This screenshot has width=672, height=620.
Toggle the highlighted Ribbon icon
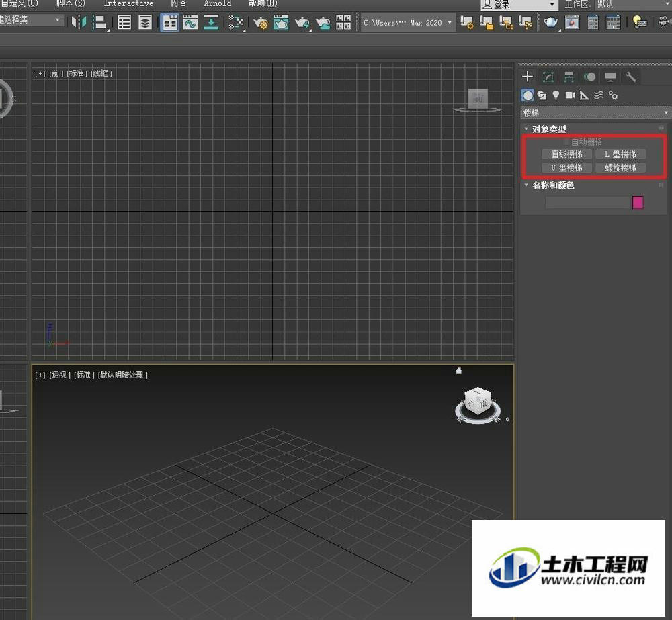[x=170, y=22]
